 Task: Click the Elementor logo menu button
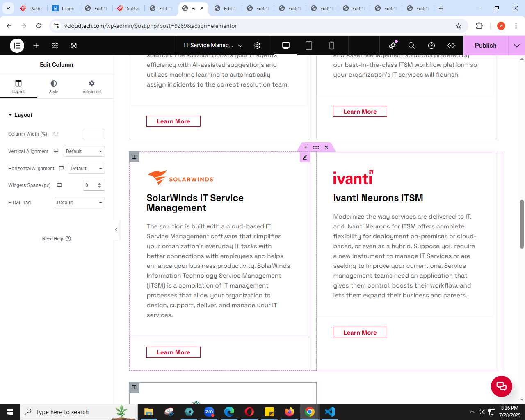(17, 46)
